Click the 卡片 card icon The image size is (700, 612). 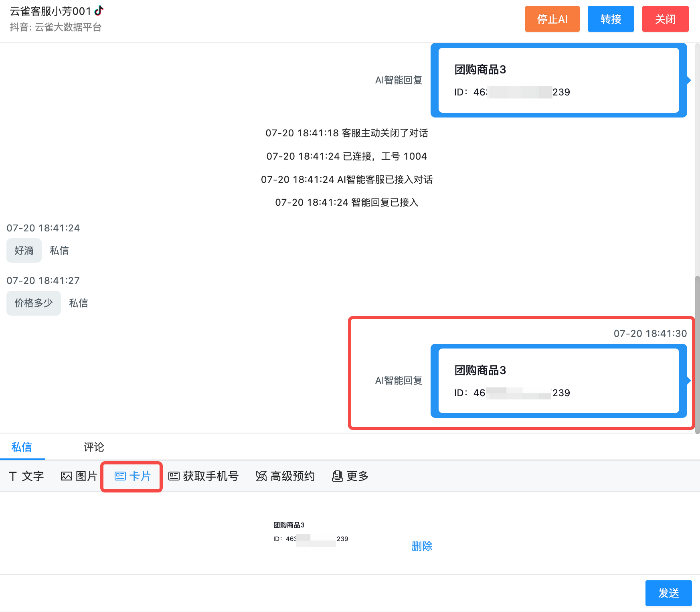pyautogui.click(x=120, y=476)
